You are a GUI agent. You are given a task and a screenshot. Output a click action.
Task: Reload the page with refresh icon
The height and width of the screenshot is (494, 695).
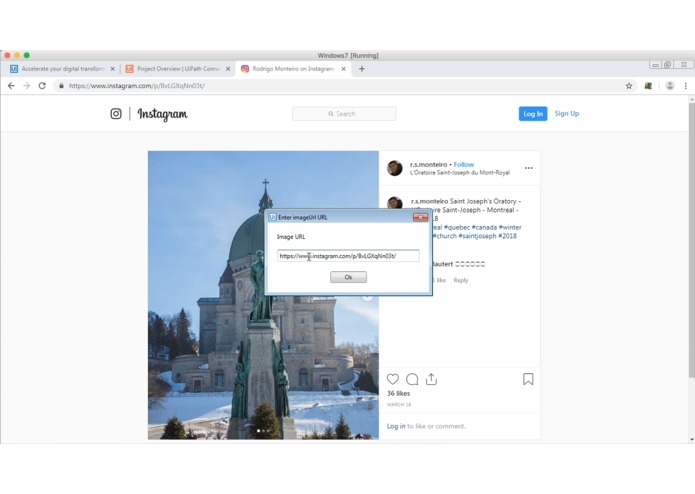point(42,86)
